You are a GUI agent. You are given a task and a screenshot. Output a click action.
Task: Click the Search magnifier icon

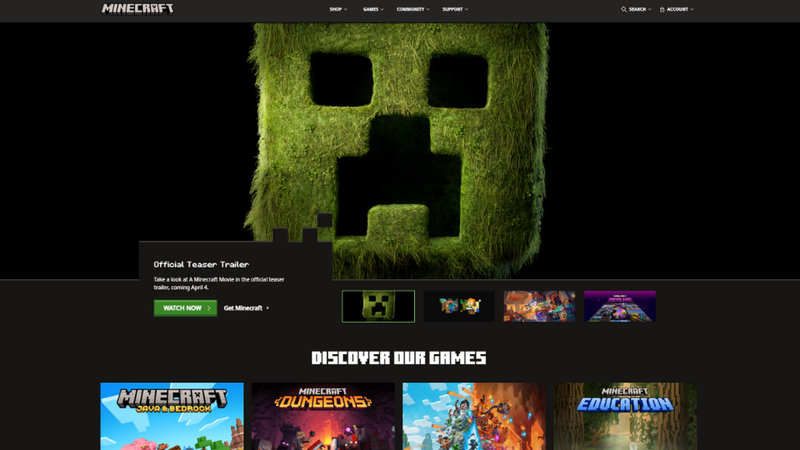pos(623,9)
